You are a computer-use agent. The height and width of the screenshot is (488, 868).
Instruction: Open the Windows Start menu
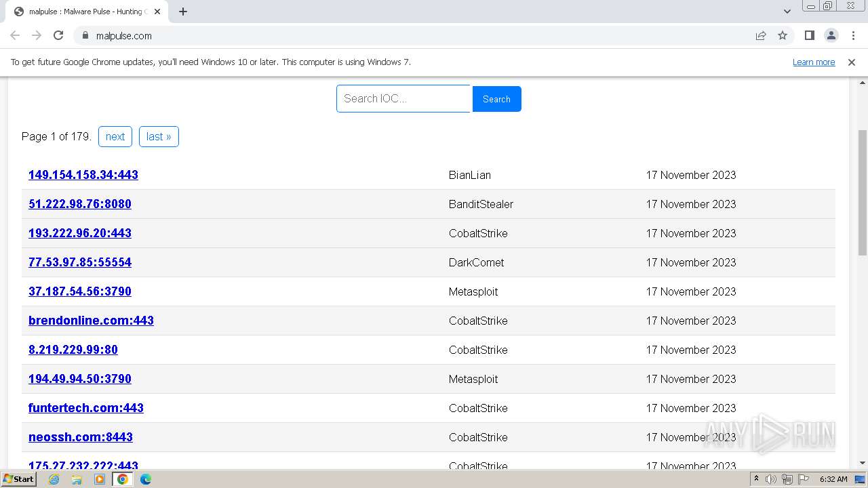tap(18, 479)
